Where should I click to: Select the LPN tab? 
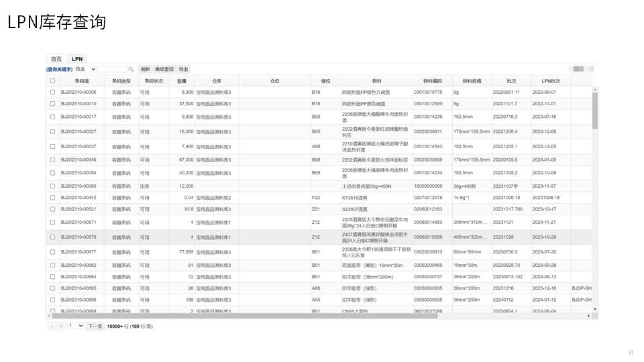pyautogui.click(x=77, y=59)
